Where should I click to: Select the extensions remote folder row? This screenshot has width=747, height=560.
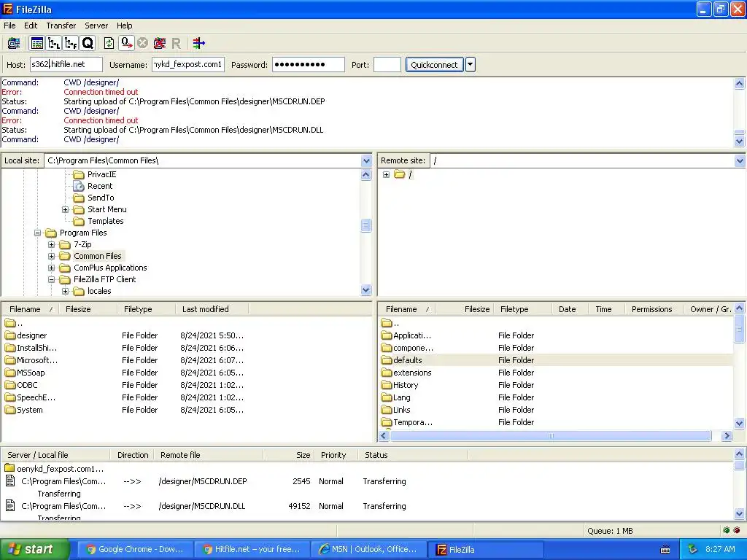(557, 373)
